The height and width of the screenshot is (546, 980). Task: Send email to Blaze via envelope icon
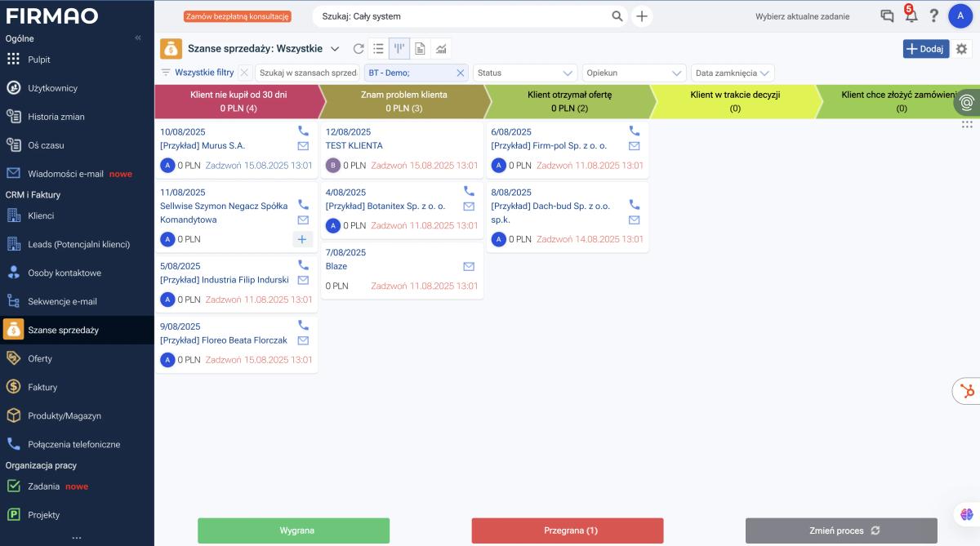[x=469, y=266]
